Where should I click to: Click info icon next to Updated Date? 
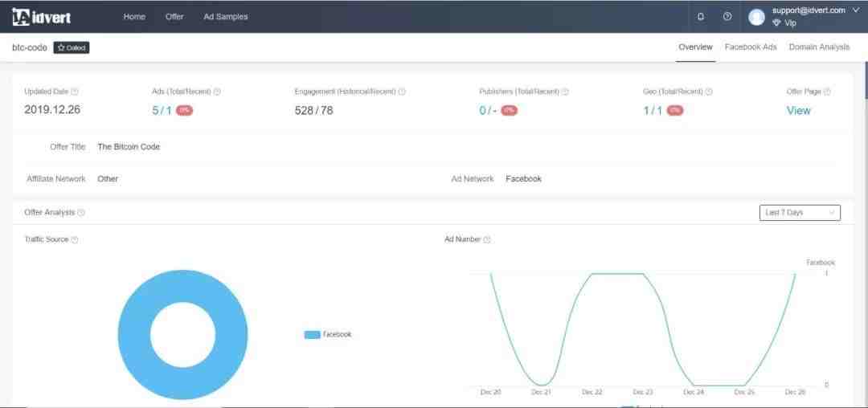(x=75, y=92)
